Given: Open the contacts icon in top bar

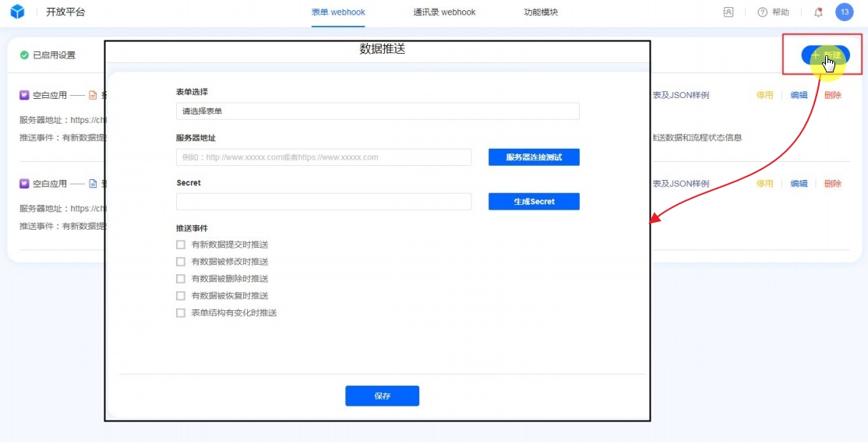Looking at the screenshot, I should tap(729, 12).
